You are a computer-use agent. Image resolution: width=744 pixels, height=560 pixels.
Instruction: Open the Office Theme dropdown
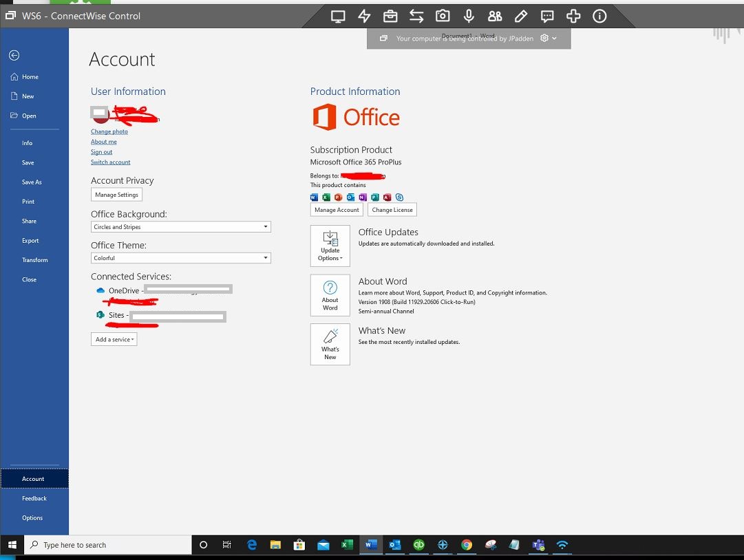pyautogui.click(x=181, y=258)
